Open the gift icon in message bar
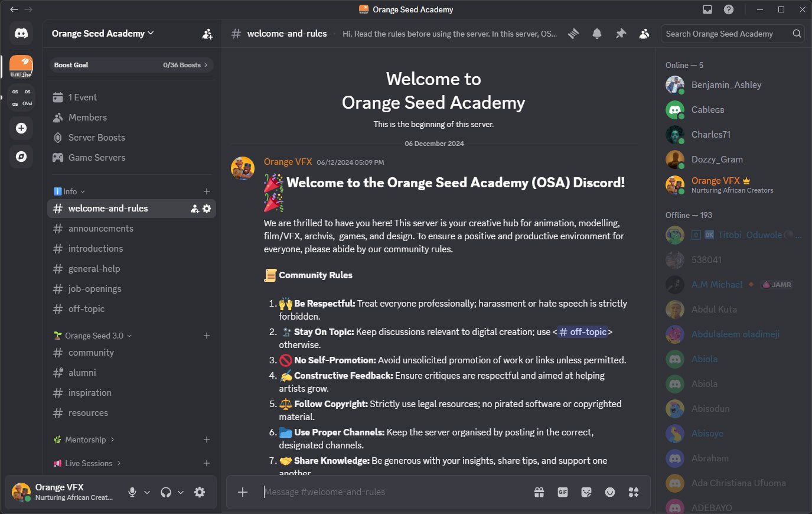The height and width of the screenshot is (514, 812). [539, 492]
